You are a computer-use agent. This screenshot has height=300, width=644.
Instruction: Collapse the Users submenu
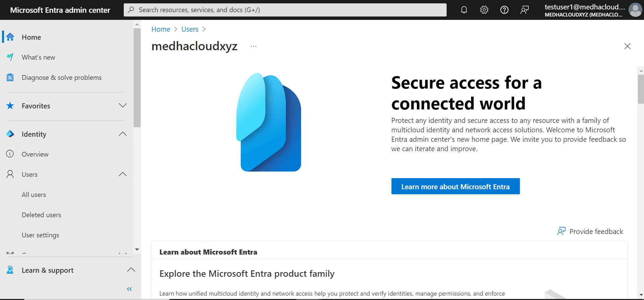coord(123,174)
